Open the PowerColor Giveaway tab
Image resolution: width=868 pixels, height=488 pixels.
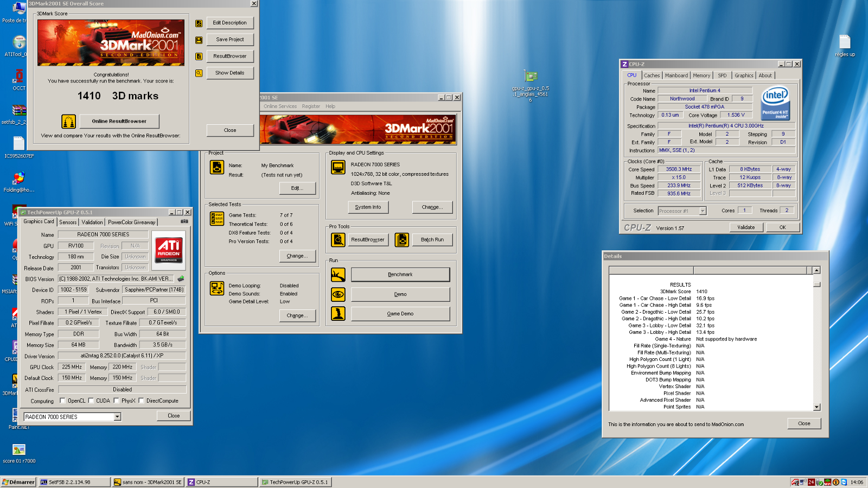[x=132, y=222]
